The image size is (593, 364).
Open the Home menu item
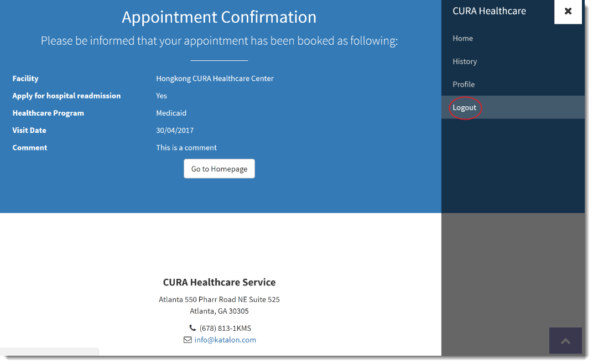click(x=462, y=38)
